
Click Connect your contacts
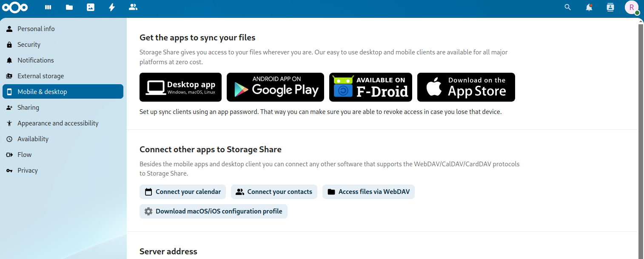point(274,192)
